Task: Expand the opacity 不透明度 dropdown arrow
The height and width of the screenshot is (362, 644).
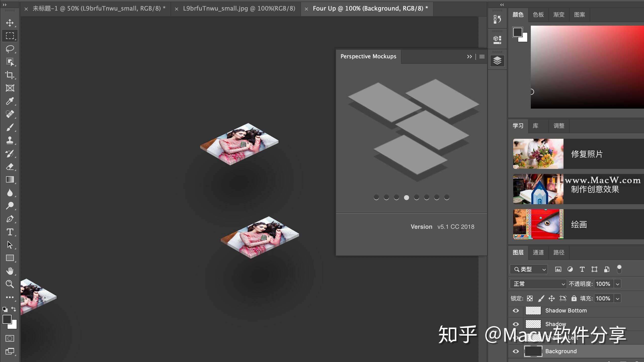Action: (x=618, y=284)
